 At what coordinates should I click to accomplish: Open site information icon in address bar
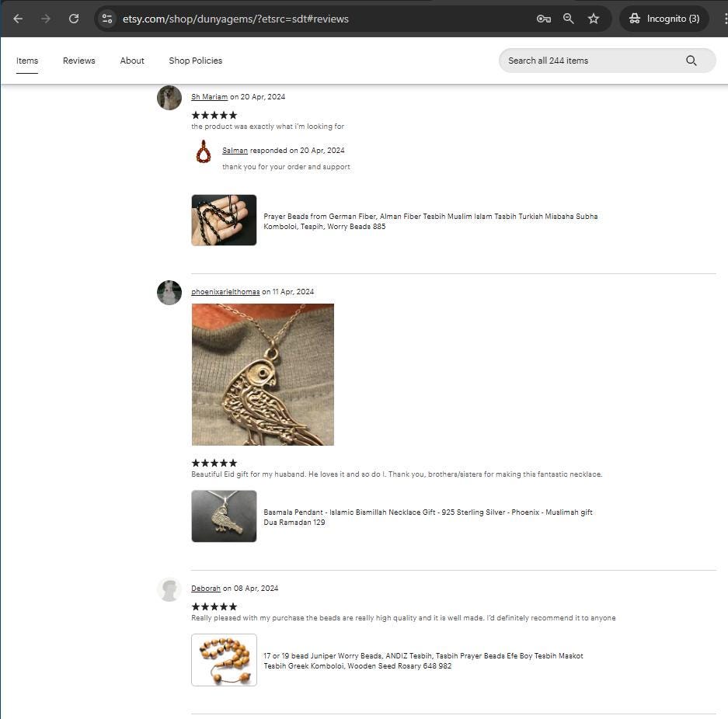107,19
